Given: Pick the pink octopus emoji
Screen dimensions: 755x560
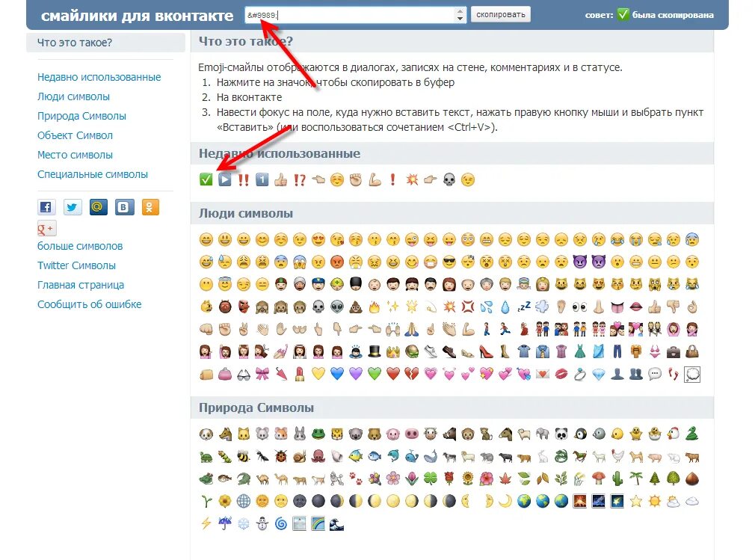Looking at the screenshot, I should point(318,456).
